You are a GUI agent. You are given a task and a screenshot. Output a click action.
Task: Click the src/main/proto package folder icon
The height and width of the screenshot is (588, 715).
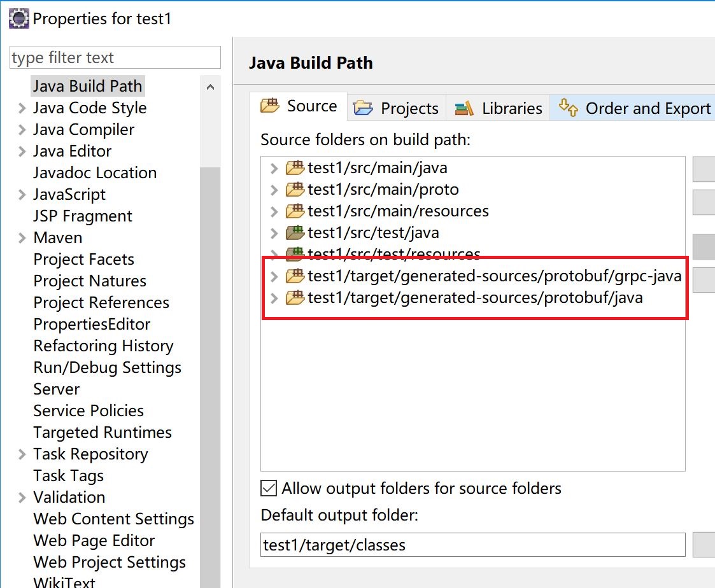click(295, 190)
